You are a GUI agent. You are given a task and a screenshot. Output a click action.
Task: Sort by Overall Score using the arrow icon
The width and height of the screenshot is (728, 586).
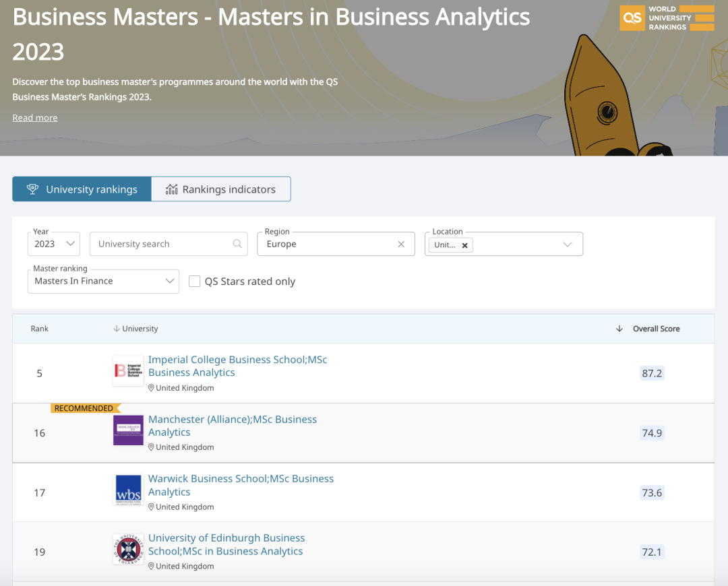(619, 329)
